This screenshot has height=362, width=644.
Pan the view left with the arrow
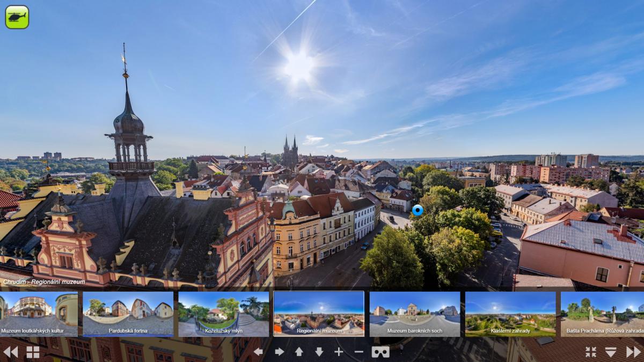point(259,352)
